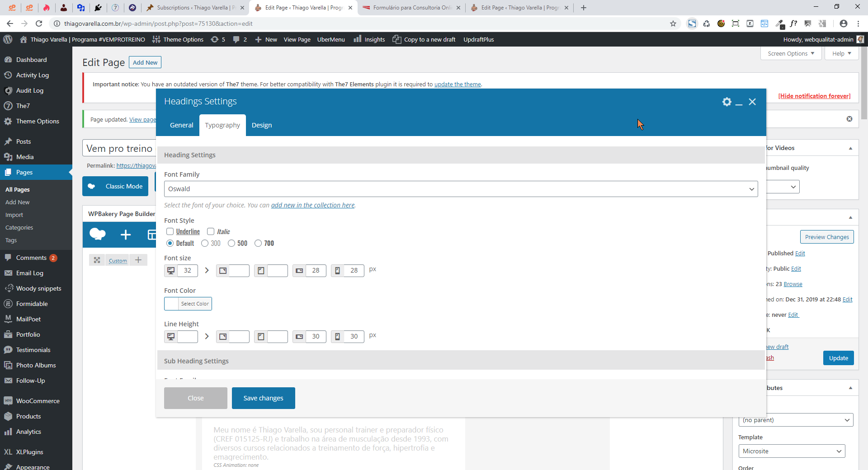Screen dimensions: 868x470
Task: Open the Template dropdown showing Microsite
Action: point(792,451)
